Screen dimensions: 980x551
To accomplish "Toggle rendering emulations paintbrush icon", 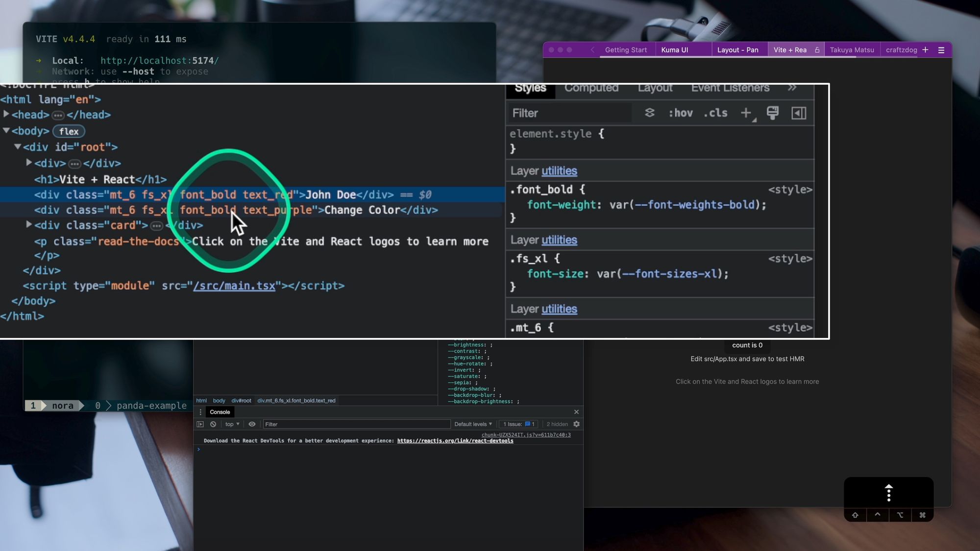I will pyautogui.click(x=773, y=113).
